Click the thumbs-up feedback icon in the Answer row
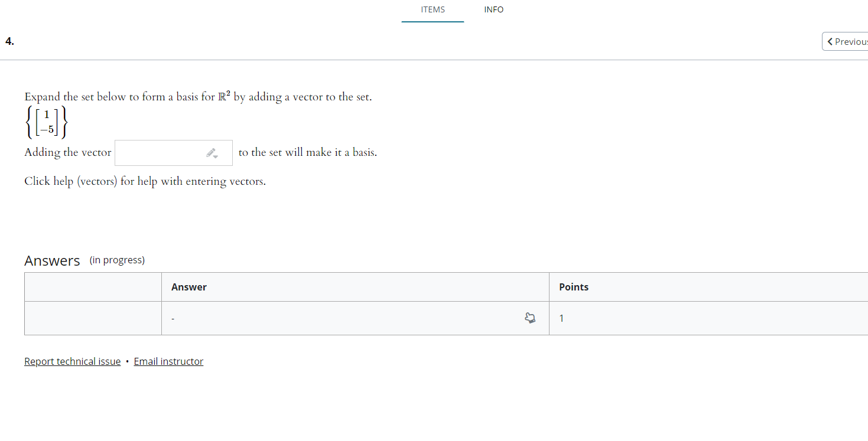This screenshot has width=868, height=441. [530, 318]
